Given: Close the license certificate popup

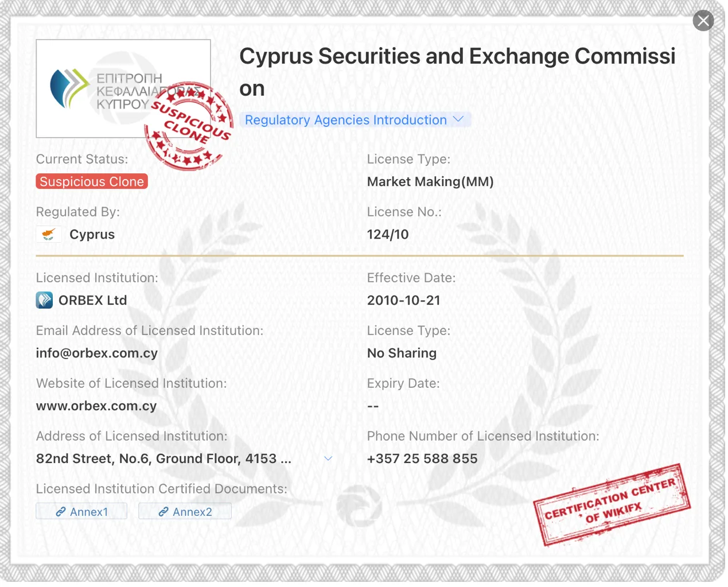Looking at the screenshot, I should tap(703, 21).
